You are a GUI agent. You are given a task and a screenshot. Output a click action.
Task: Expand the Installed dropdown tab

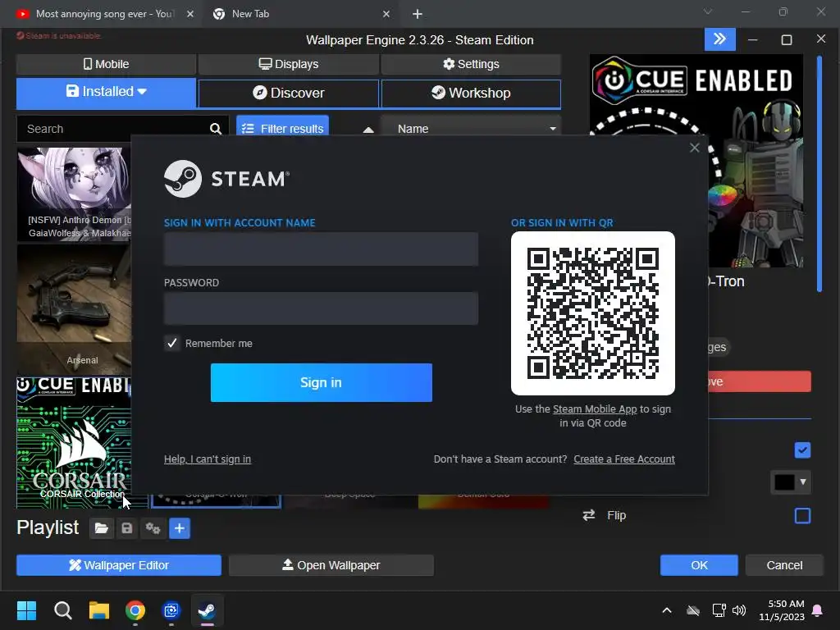pos(106,92)
